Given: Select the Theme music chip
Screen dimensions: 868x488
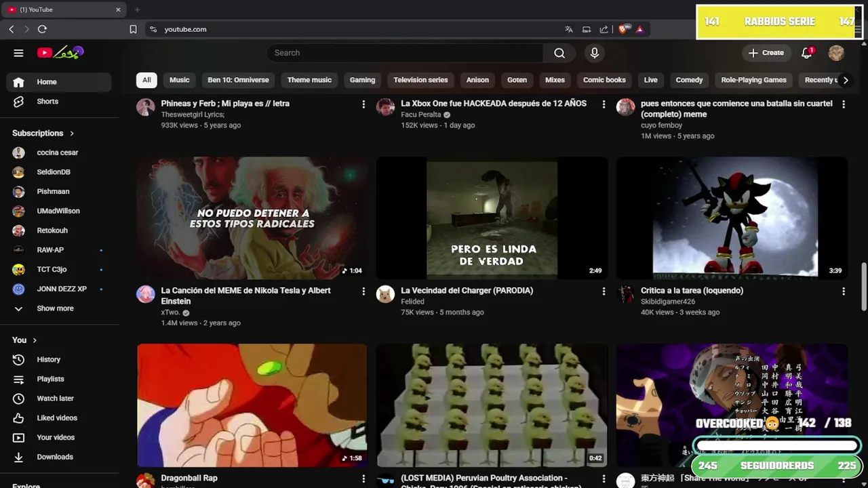Looking at the screenshot, I should (309, 80).
